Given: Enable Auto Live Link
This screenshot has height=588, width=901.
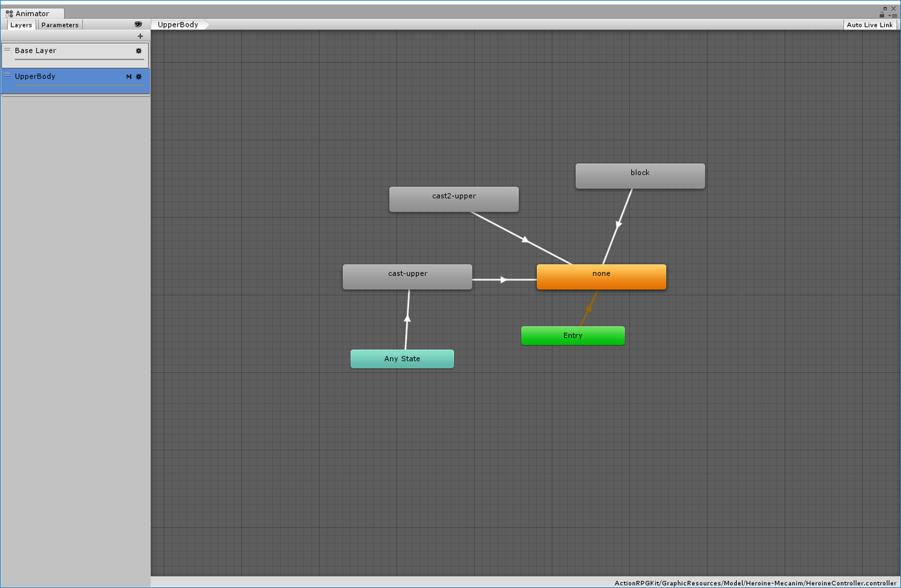Looking at the screenshot, I should point(869,24).
